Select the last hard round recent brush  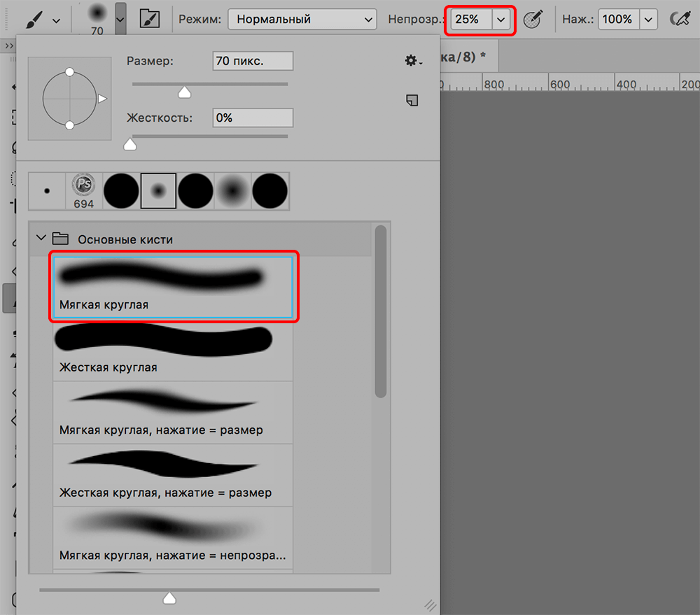coord(269,191)
